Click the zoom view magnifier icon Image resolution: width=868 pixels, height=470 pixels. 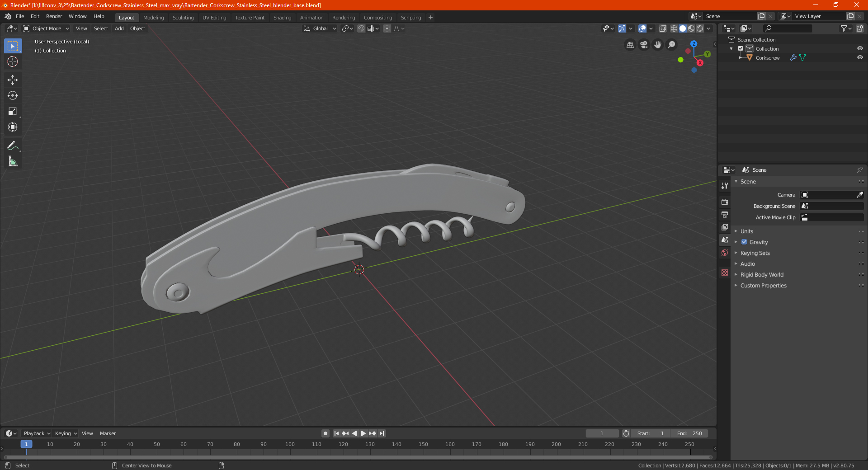pos(672,45)
